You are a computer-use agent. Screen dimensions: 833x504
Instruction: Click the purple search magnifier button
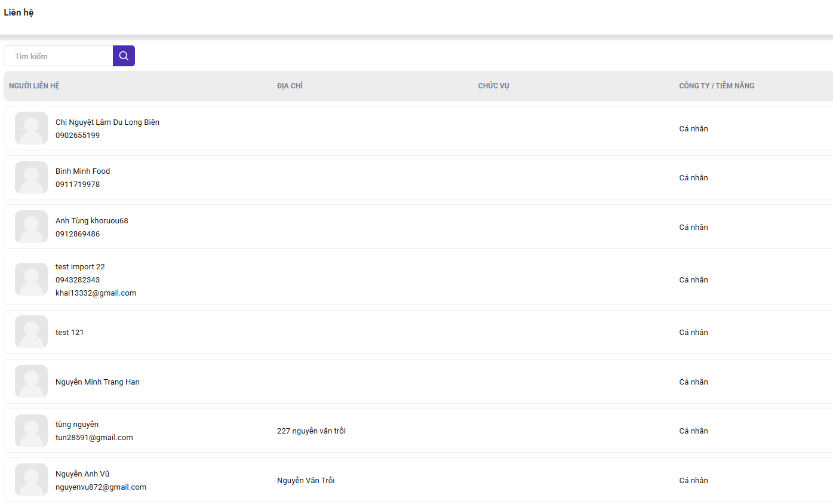(x=124, y=56)
